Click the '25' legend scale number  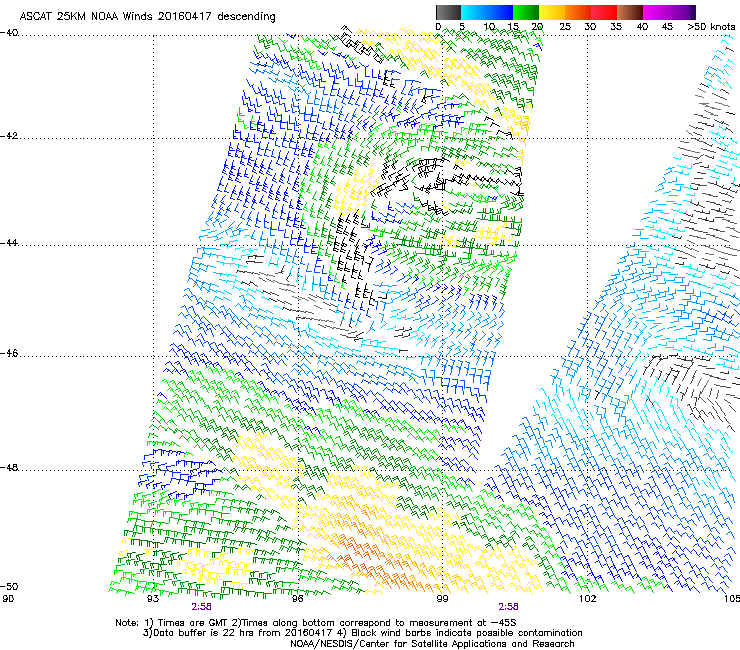[x=565, y=27]
